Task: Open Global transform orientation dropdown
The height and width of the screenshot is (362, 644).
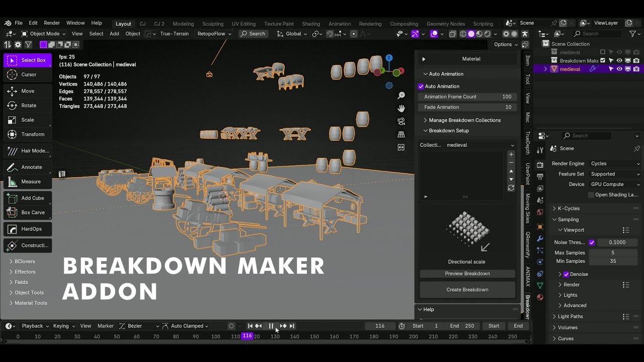Action: click(x=292, y=34)
